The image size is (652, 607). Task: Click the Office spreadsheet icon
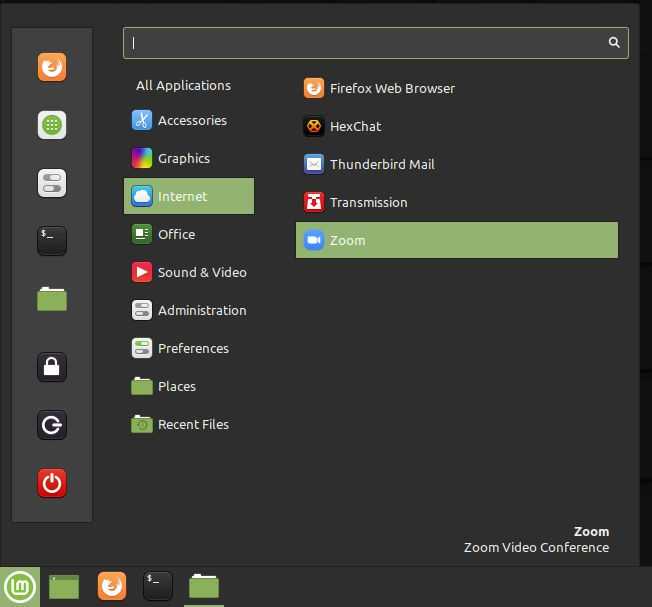coord(142,234)
